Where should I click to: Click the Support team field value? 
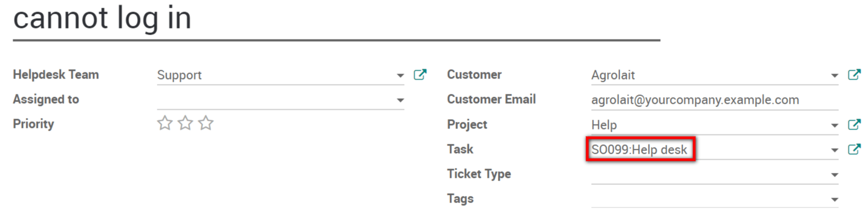tap(280, 75)
